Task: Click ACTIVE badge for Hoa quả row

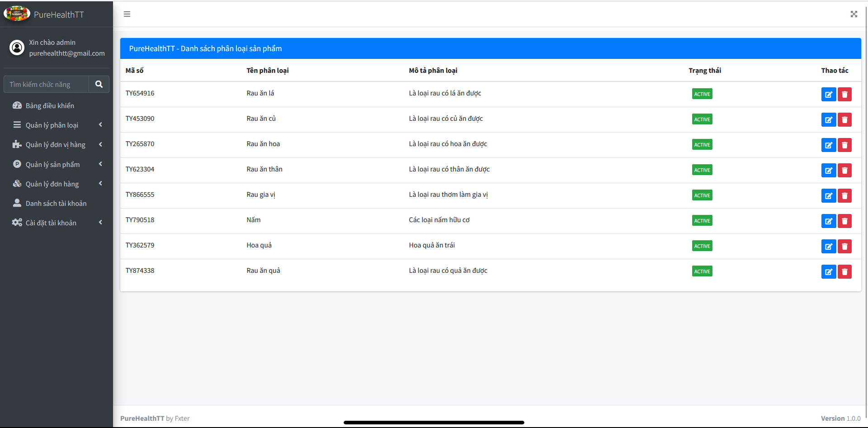Action: tap(702, 246)
